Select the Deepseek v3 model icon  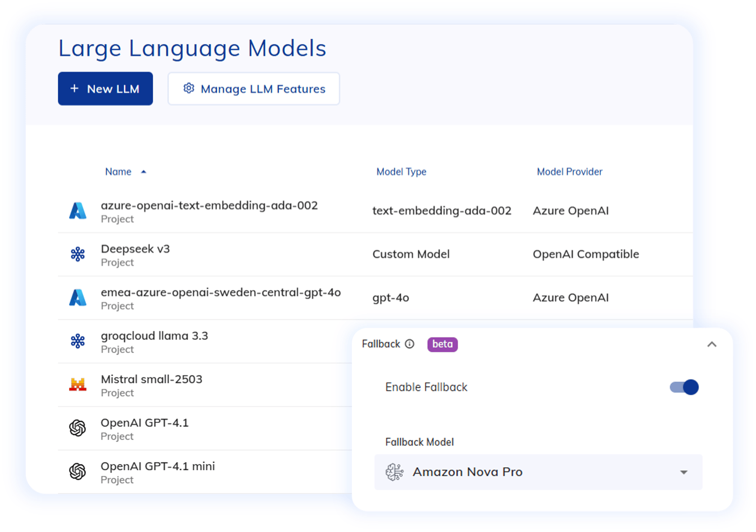pyautogui.click(x=78, y=254)
